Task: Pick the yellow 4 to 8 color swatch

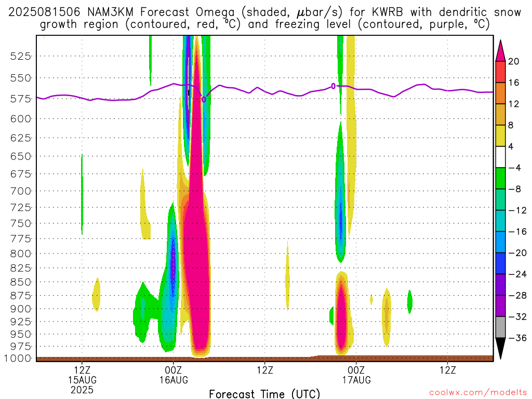Action: coord(500,136)
